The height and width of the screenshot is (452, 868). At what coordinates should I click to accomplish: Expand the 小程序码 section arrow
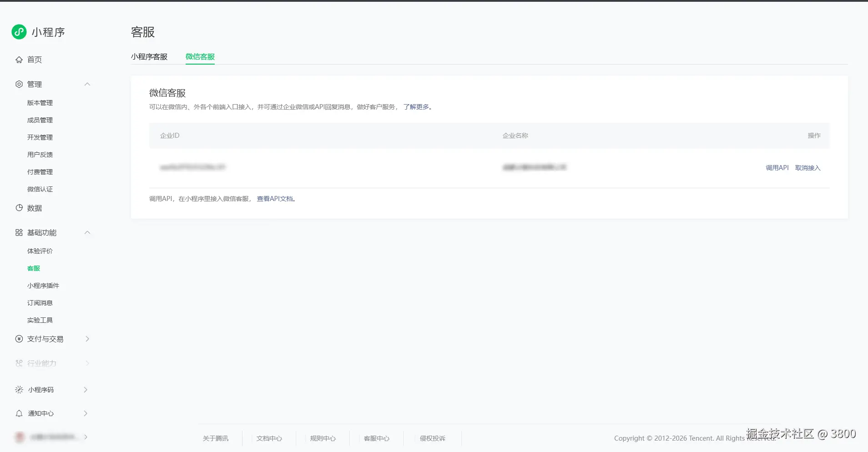(x=86, y=390)
